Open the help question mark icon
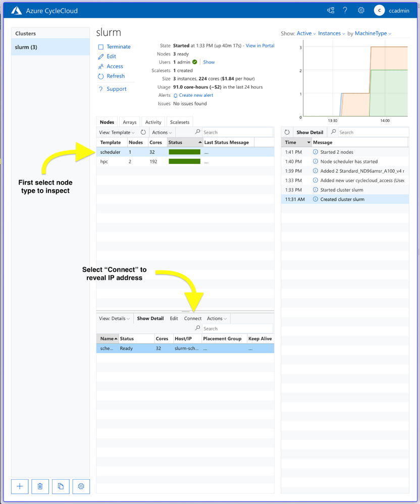420x504 pixels. [x=345, y=10]
